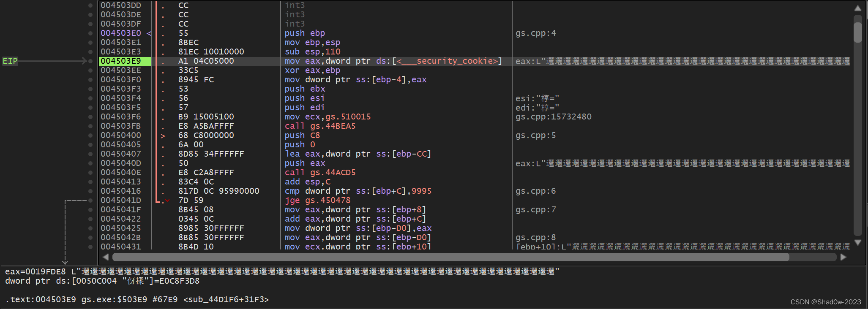This screenshot has width=868, height=309.
Task: Click the scroll up arrow of disassembly
Action: (x=857, y=8)
